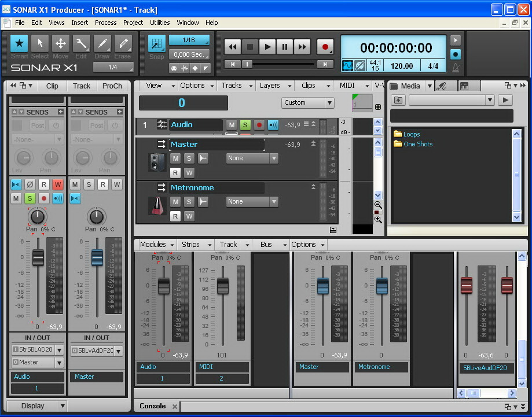532x417 pixels.
Task: Toggle input echo on Audio track
Action: tap(273, 125)
